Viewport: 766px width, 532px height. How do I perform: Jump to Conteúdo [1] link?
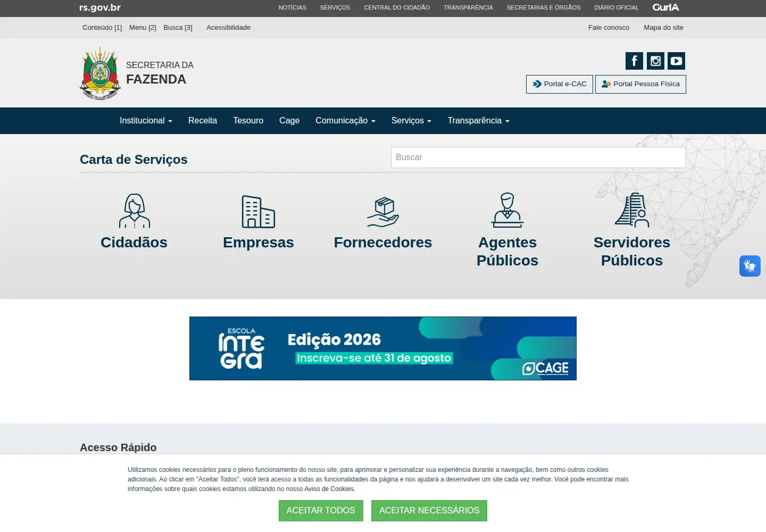point(102,28)
